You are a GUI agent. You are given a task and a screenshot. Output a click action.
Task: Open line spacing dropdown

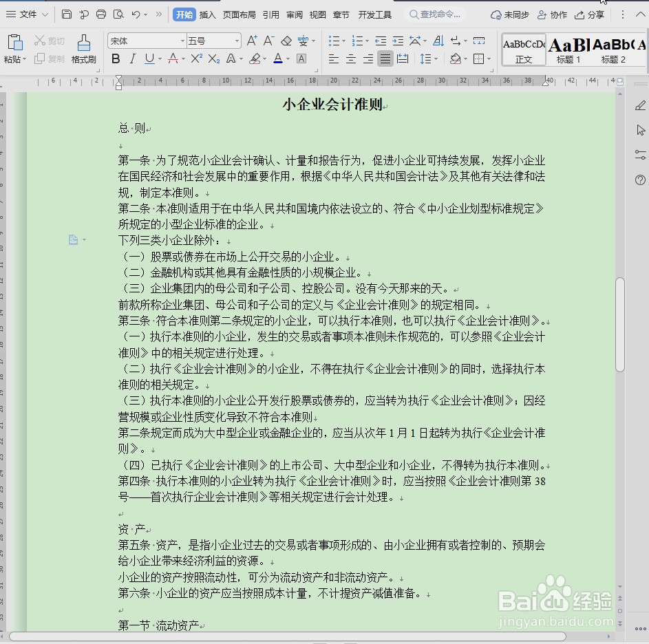tap(436, 59)
